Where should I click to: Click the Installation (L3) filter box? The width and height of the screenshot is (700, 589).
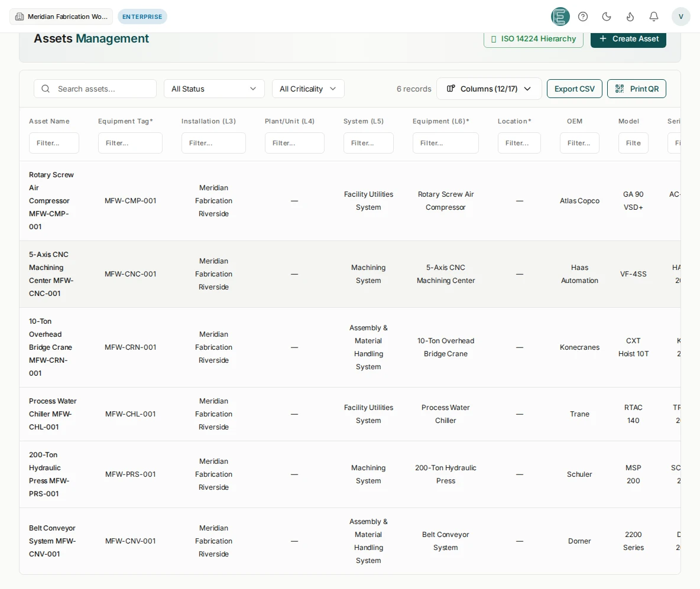213,143
